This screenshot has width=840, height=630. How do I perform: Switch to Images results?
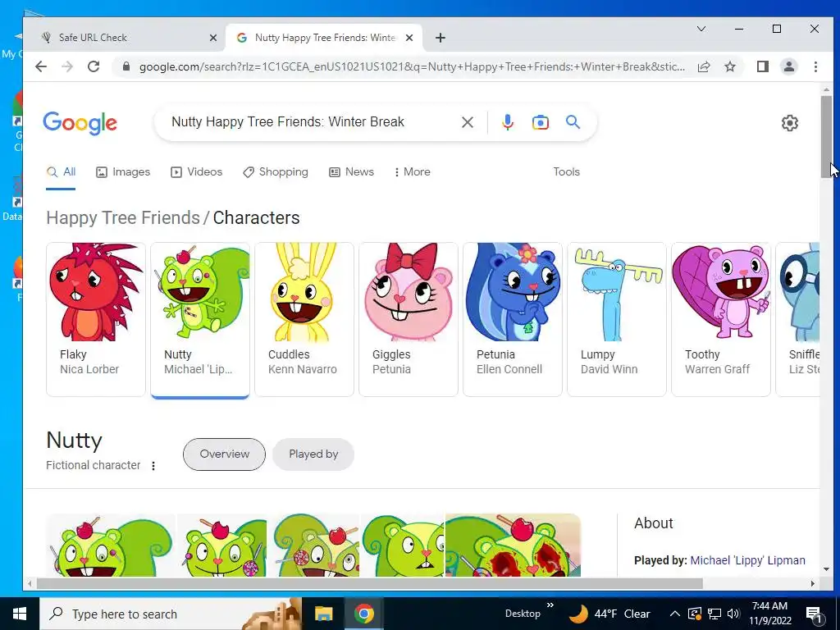coord(123,172)
